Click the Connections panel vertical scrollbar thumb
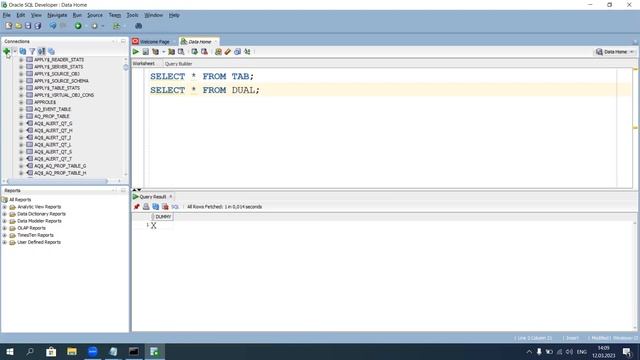Image resolution: width=640 pixels, height=360 pixels. (126, 67)
